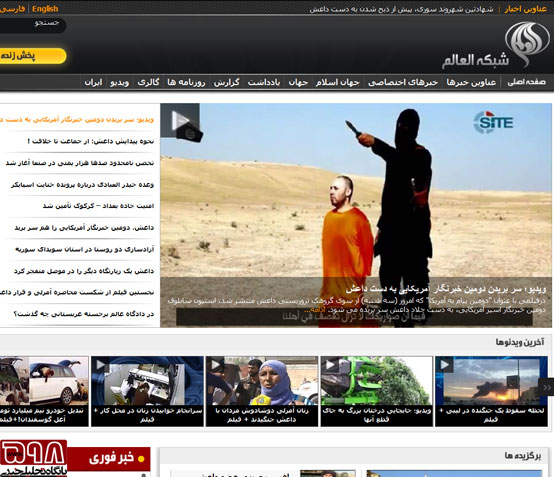This screenshot has width=554, height=477.
Task: Click the yellow پخش زنده live button
Action: pyautogui.click(x=33, y=56)
